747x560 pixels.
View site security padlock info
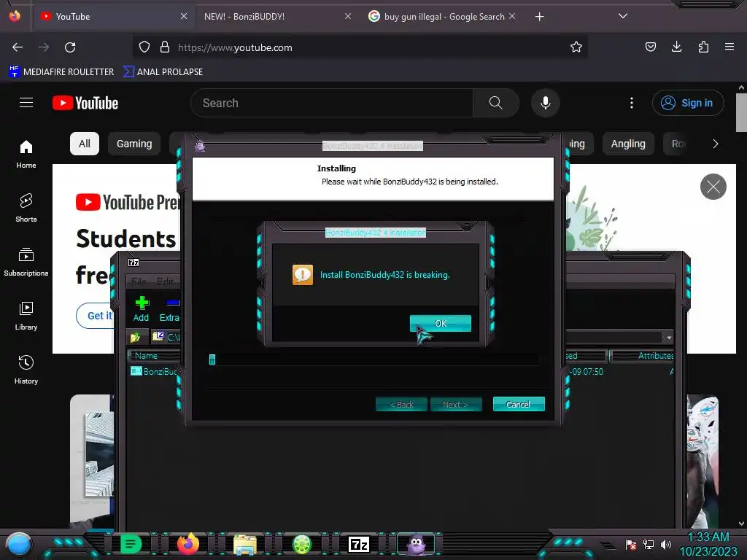165,47
